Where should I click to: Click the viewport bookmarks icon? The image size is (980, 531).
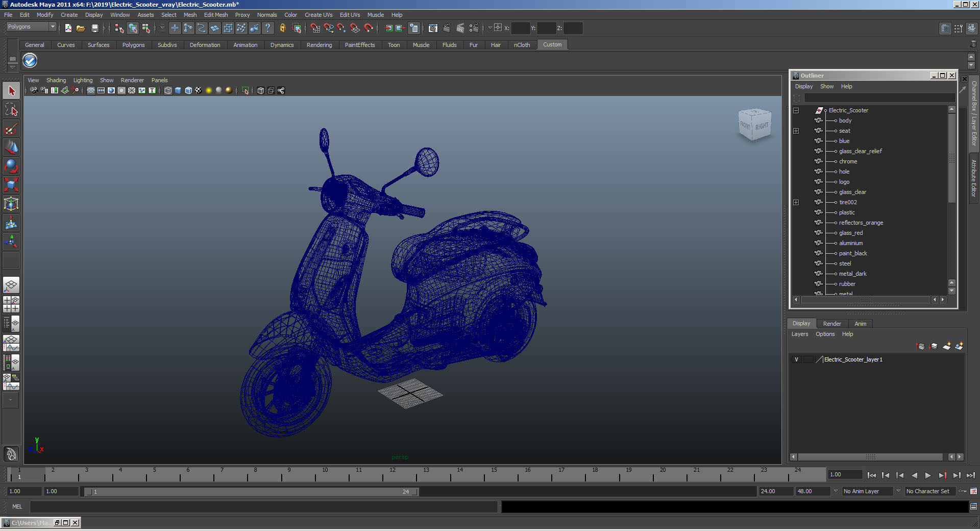coord(55,90)
